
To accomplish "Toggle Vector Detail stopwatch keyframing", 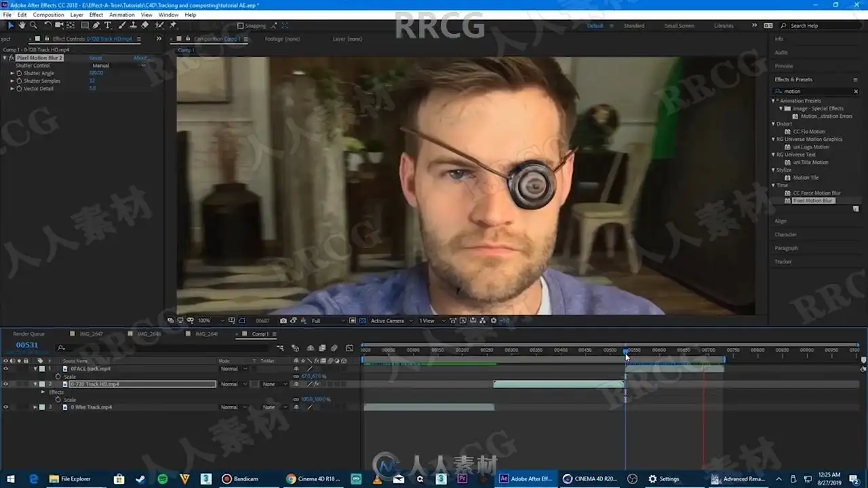I will tap(19, 89).
